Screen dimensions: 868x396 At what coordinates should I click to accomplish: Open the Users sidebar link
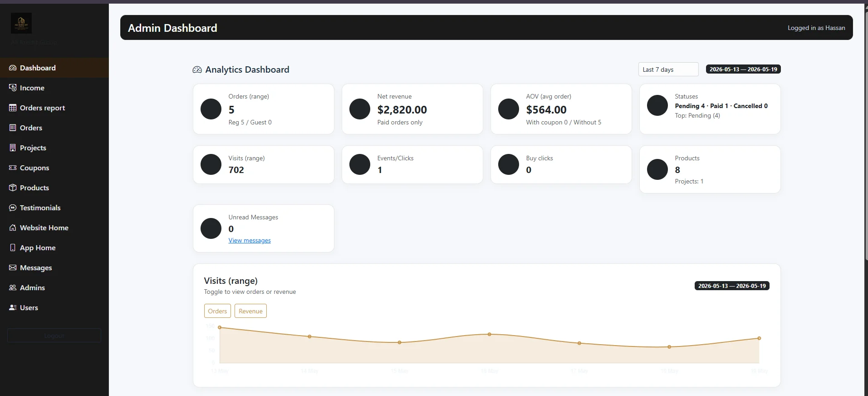54,307
